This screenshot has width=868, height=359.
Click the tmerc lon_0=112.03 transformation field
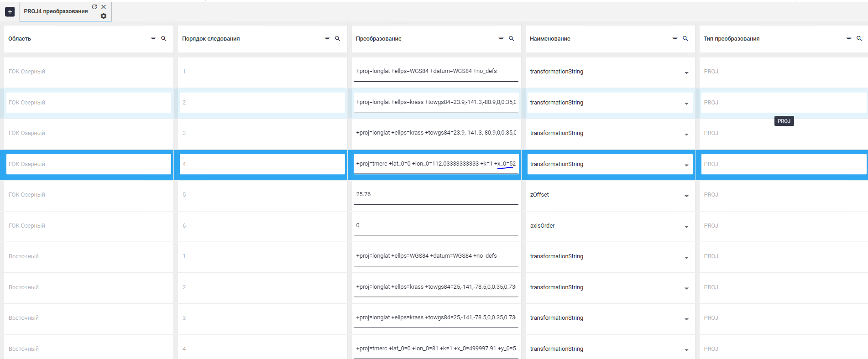tap(436, 164)
